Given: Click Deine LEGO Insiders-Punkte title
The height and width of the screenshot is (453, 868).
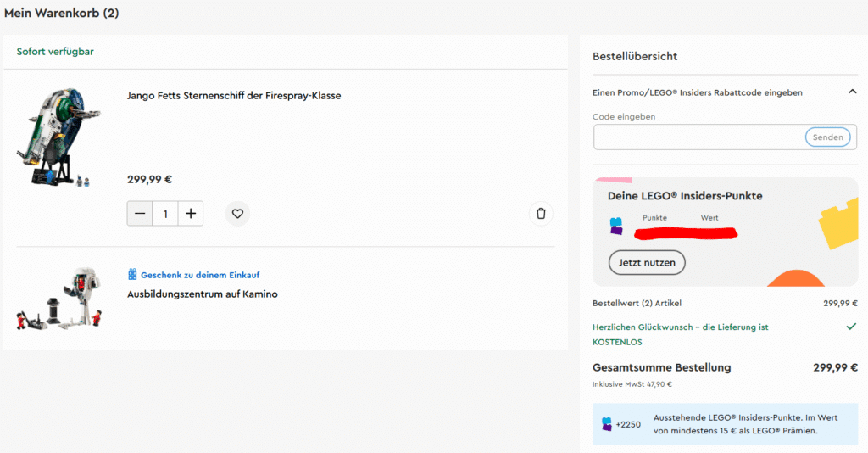Looking at the screenshot, I should pyautogui.click(x=685, y=195).
